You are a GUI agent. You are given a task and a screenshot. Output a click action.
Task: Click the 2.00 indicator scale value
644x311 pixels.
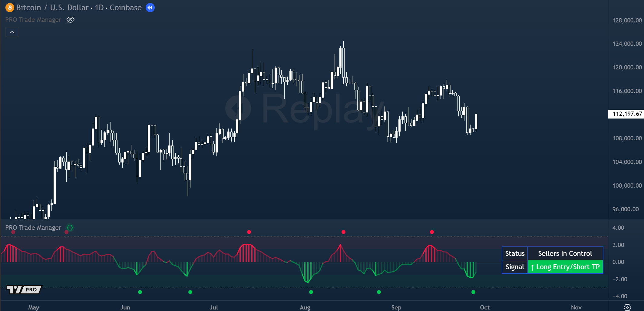click(618, 245)
